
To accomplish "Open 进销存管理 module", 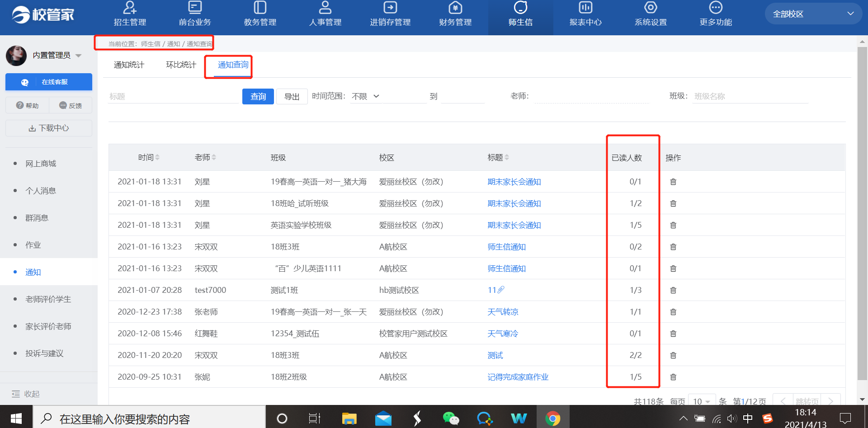I will pyautogui.click(x=390, y=15).
